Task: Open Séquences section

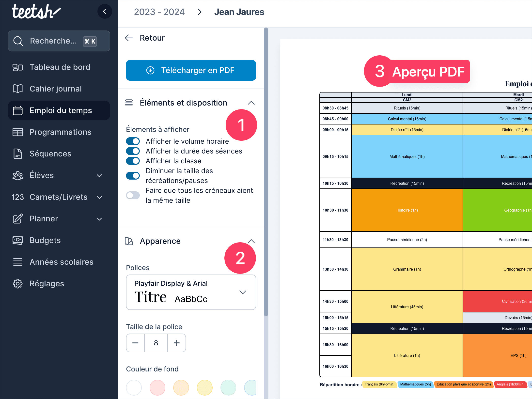Action: [x=59, y=154]
